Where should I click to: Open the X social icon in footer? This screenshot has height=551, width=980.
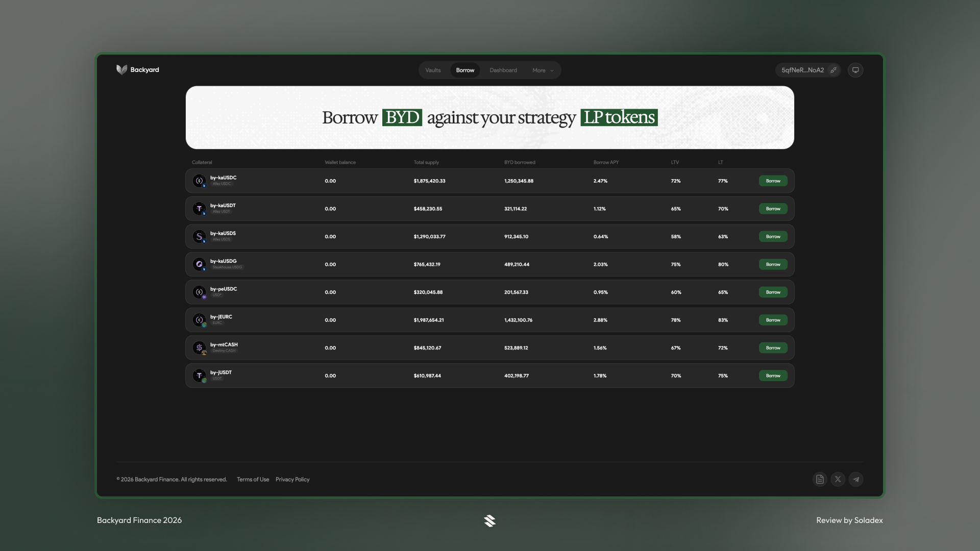838,479
